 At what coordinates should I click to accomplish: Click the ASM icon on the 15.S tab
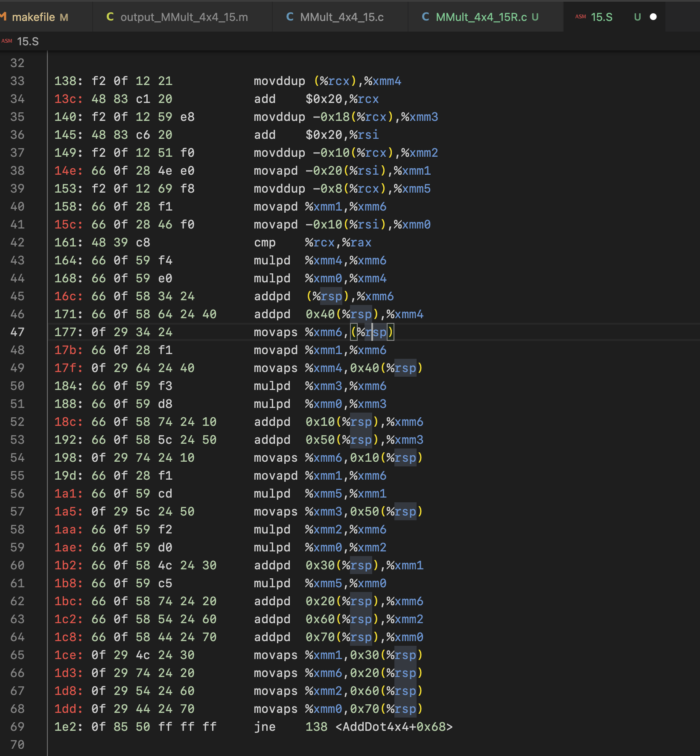tap(580, 17)
